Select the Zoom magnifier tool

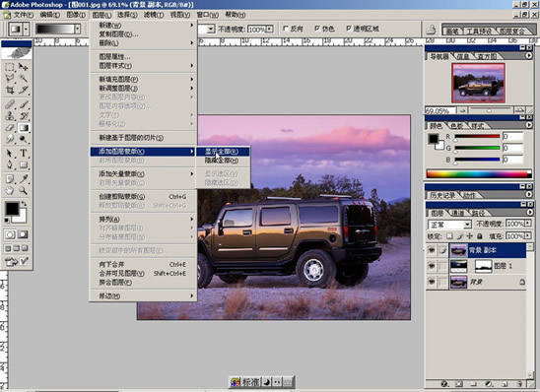coord(23,191)
